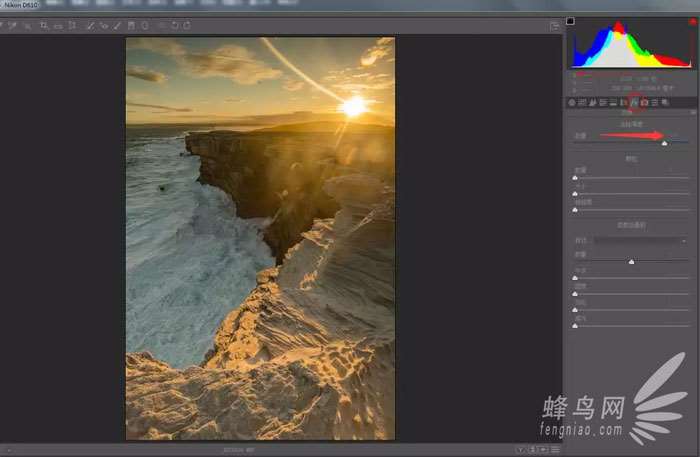Select the Red Eye Removal tool

pos(104,26)
